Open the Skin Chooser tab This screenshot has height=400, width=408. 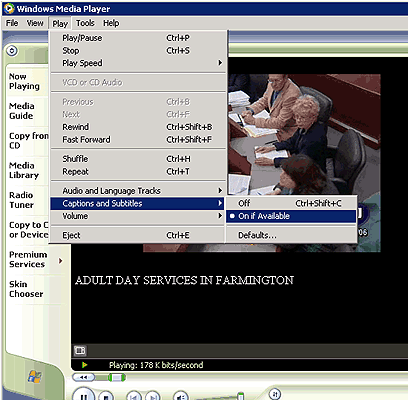coord(26,289)
